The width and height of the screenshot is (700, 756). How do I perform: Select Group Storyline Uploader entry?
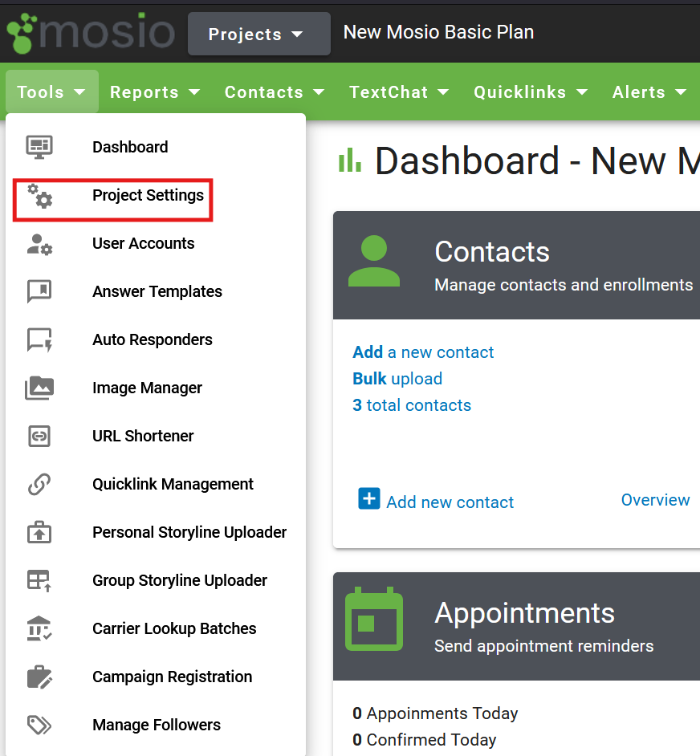156,580
